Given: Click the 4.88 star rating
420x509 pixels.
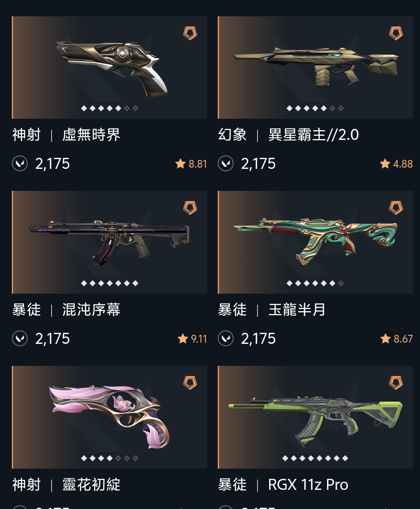Looking at the screenshot, I should [396, 164].
